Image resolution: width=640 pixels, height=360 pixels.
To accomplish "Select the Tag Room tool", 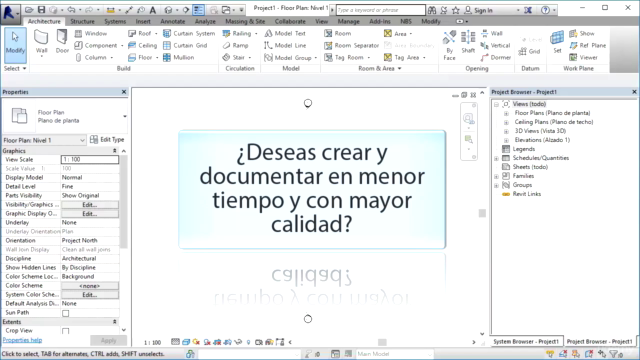I will coord(344,58).
